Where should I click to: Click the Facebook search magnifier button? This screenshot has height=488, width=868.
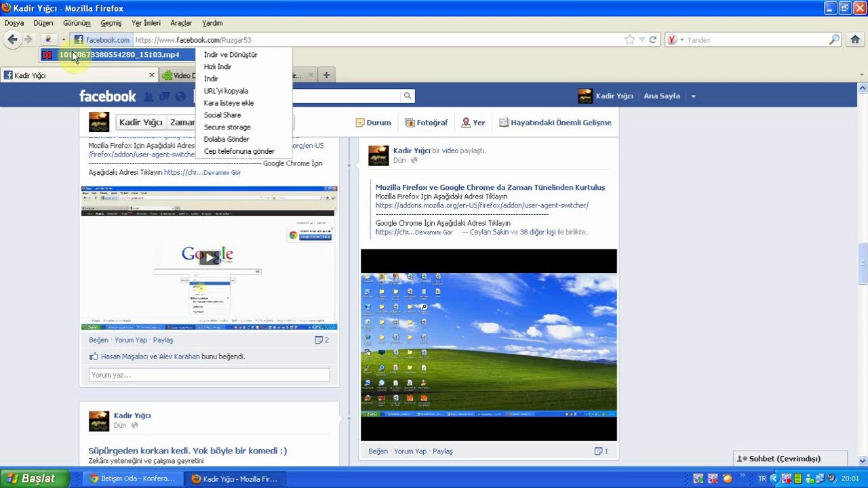click(x=407, y=96)
